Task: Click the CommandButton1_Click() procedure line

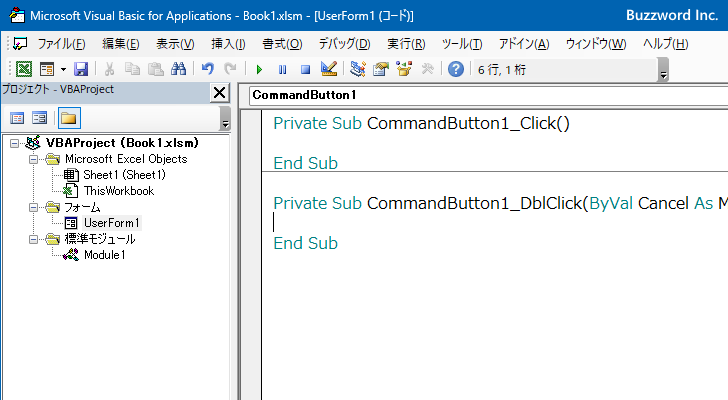Action: pos(421,123)
